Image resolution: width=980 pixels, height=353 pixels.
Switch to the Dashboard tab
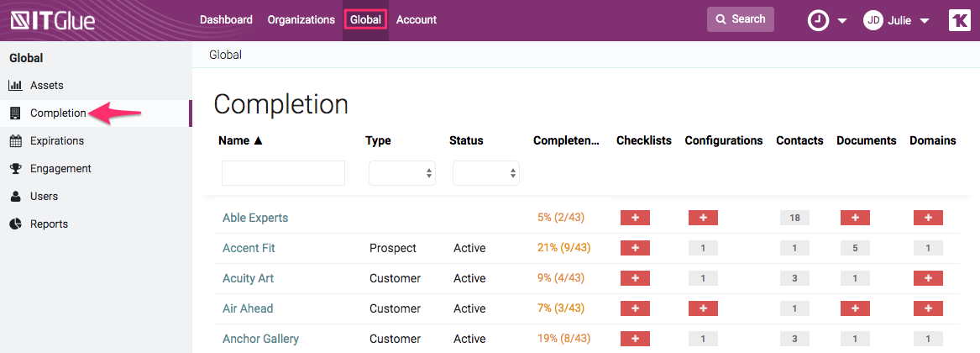click(226, 20)
